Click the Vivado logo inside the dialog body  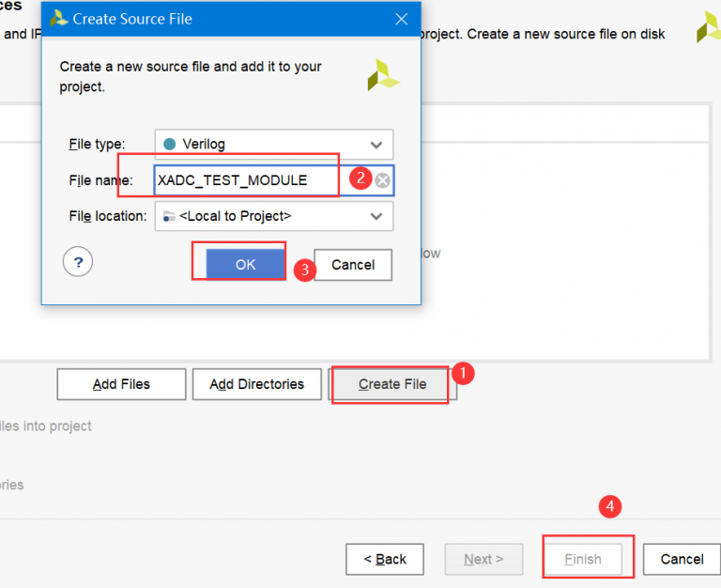coord(383,75)
